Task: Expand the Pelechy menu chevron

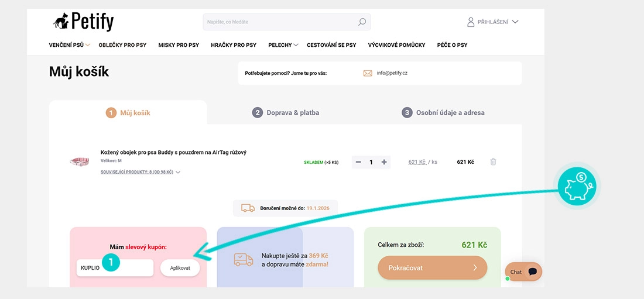Action: pyautogui.click(x=296, y=45)
